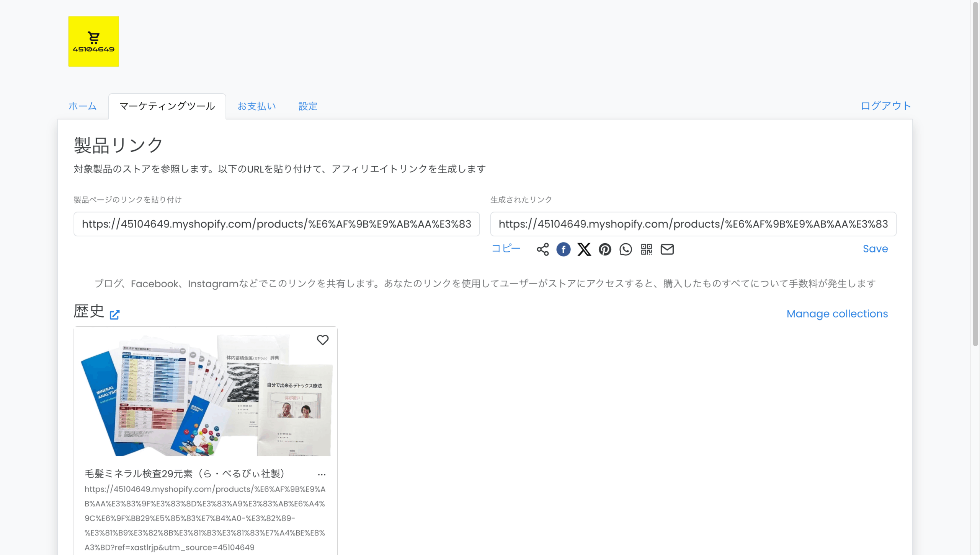This screenshot has width=980, height=555.
Task: Toggle favorite heart on product card
Action: (x=322, y=340)
